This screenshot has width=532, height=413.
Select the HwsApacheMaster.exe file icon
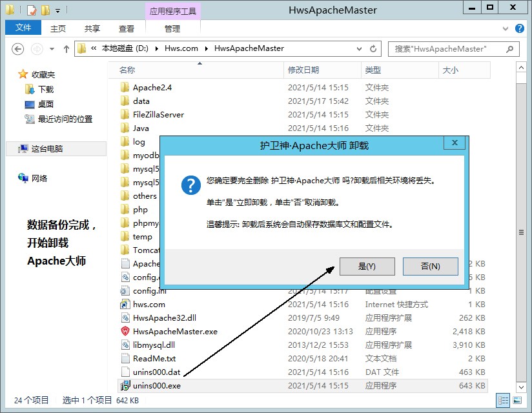(x=125, y=332)
